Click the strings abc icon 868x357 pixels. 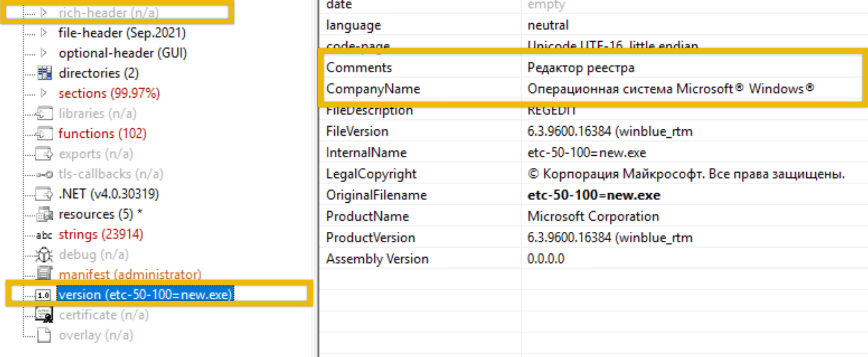tap(44, 235)
